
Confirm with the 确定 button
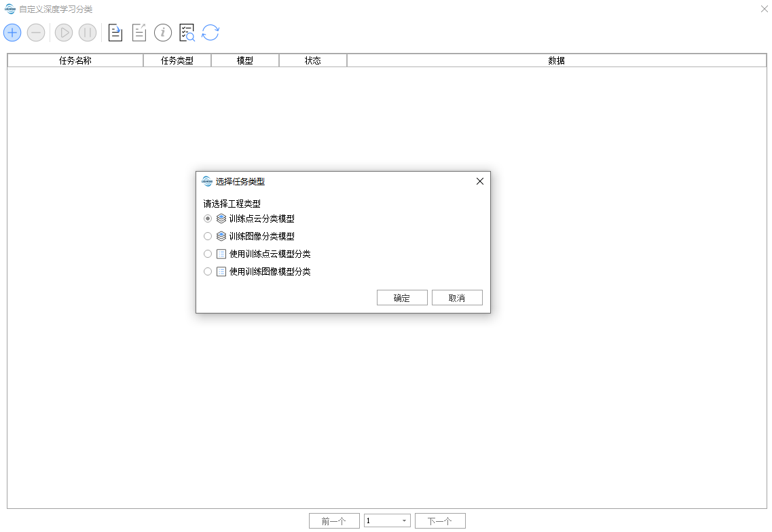point(402,298)
